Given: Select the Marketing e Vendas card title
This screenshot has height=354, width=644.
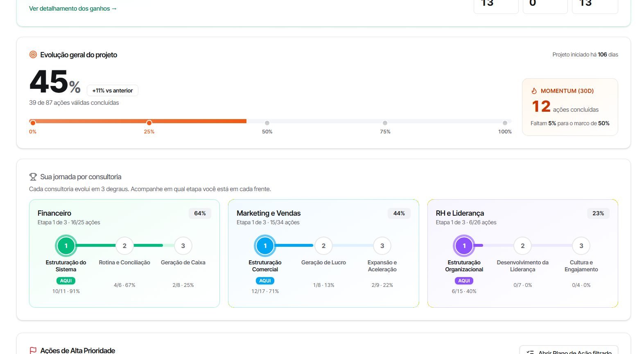Looking at the screenshot, I should tap(269, 213).
